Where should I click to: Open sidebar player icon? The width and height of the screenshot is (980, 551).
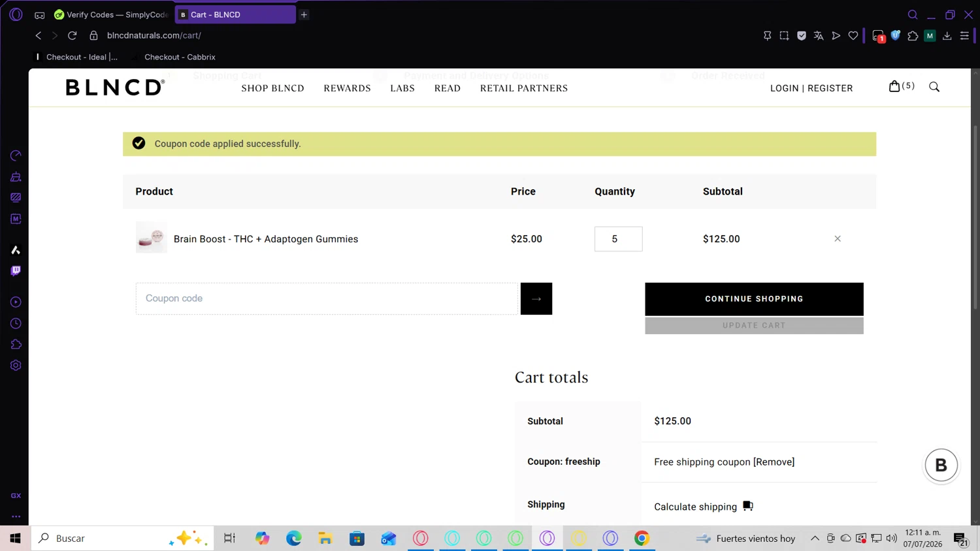click(16, 302)
